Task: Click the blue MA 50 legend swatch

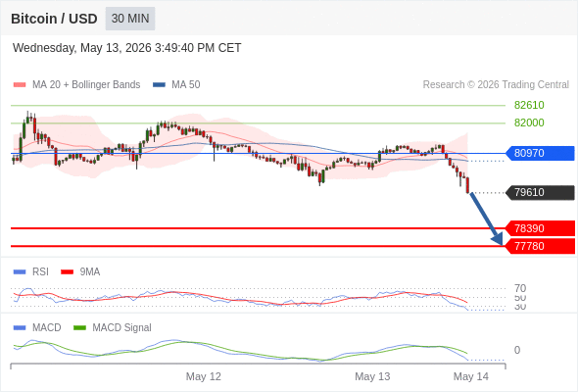Action: pos(159,85)
